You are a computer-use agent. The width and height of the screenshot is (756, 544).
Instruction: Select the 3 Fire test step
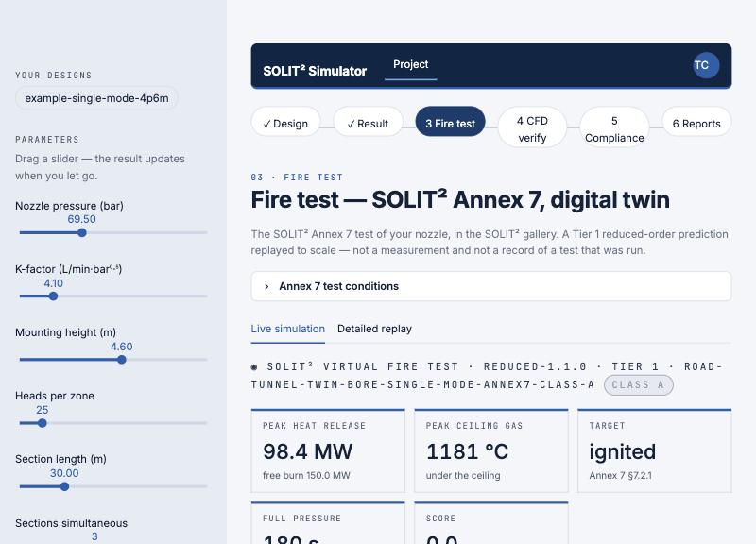click(451, 124)
